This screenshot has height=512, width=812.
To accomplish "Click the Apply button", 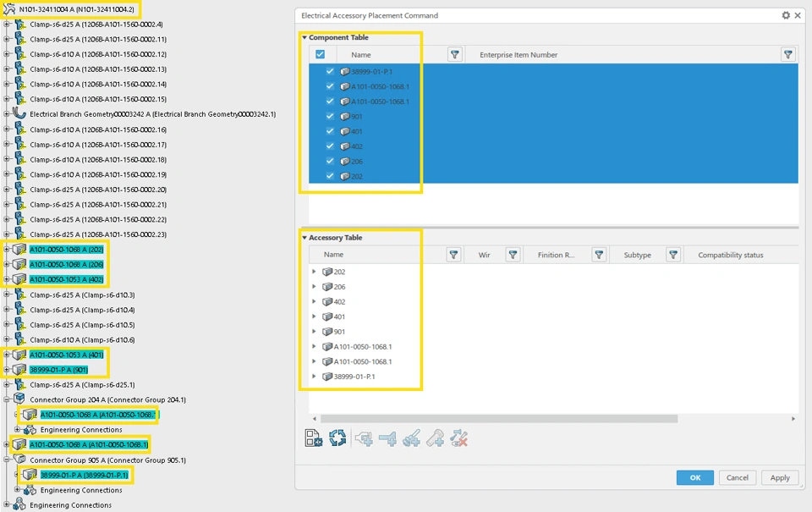I will pyautogui.click(x=779, y=477).
